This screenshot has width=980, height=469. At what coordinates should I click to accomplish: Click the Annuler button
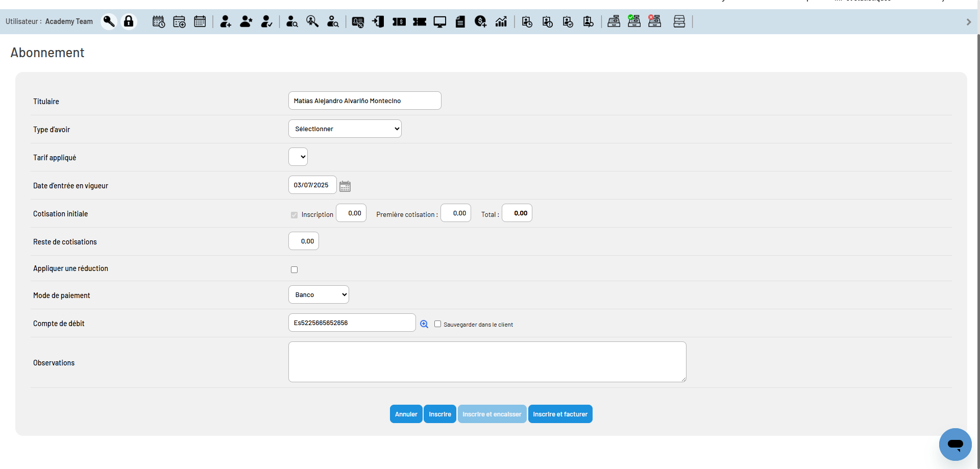click(406, 414)
